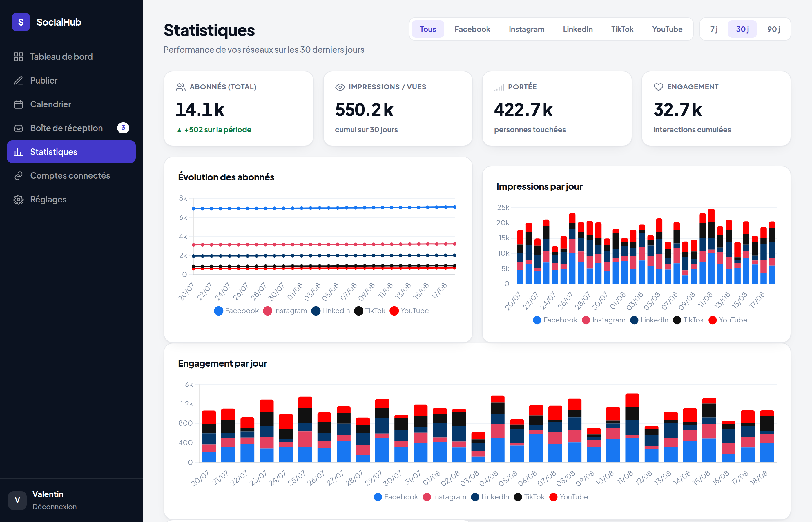This screenshot has width=812, height=522.
Task: Click the Calendrier calendar icon
Action: click(19, 104)
